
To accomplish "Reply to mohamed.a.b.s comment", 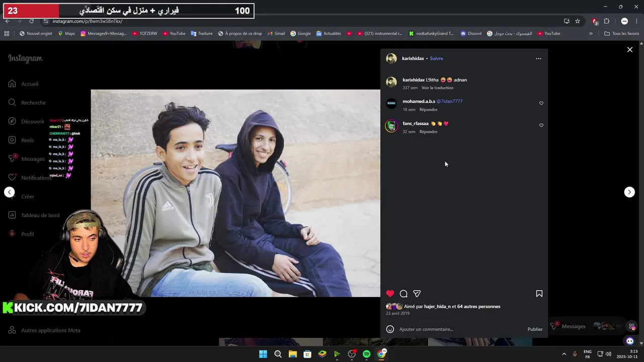I will coord(428,110).
